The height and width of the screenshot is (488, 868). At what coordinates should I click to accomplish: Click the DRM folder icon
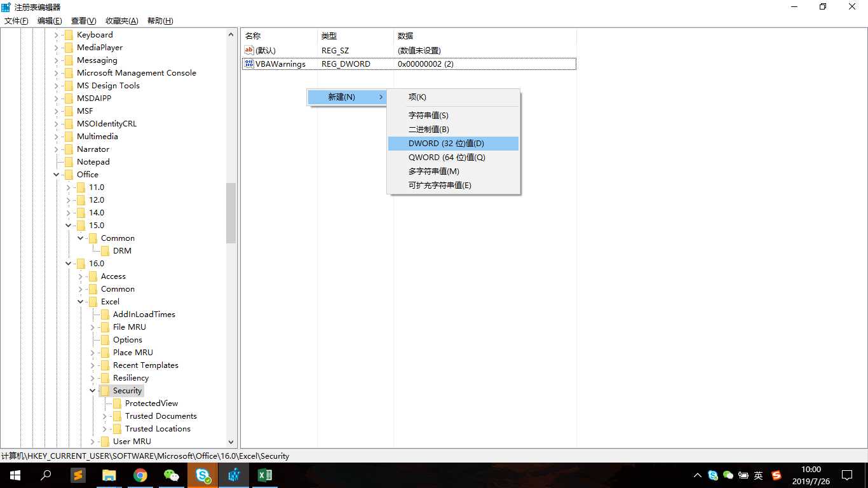point(104,251)
